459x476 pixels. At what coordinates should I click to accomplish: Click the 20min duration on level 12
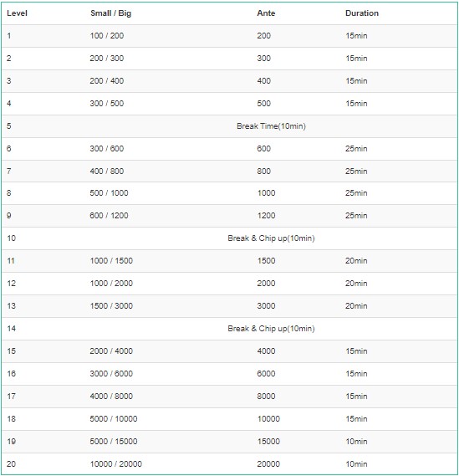356,284
